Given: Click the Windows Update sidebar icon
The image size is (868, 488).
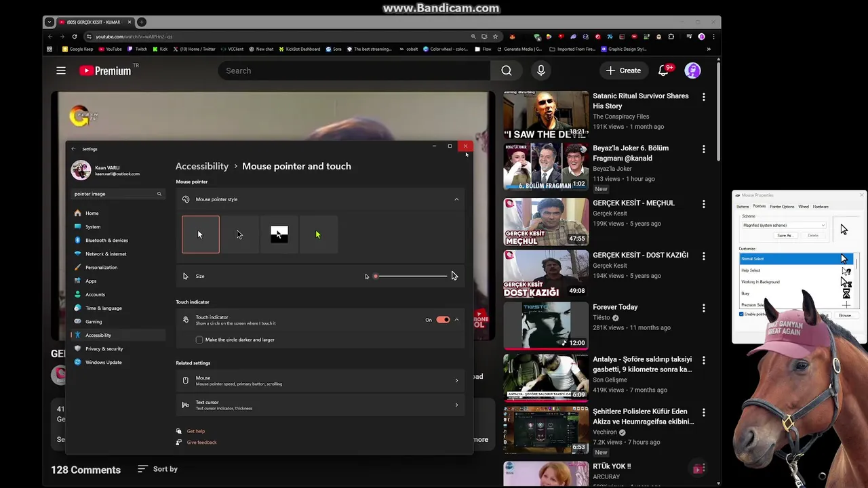Looking at the screenshot, I should coord(78,362).
